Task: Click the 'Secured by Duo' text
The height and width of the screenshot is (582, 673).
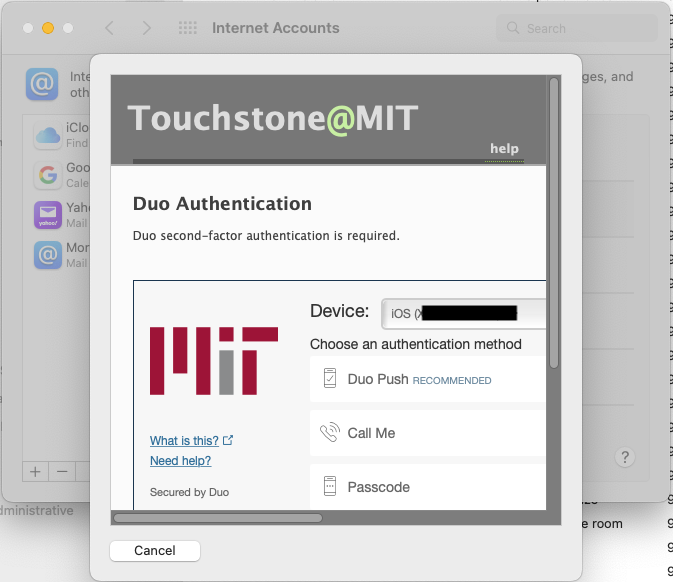Action: click(x=189, y=492)
